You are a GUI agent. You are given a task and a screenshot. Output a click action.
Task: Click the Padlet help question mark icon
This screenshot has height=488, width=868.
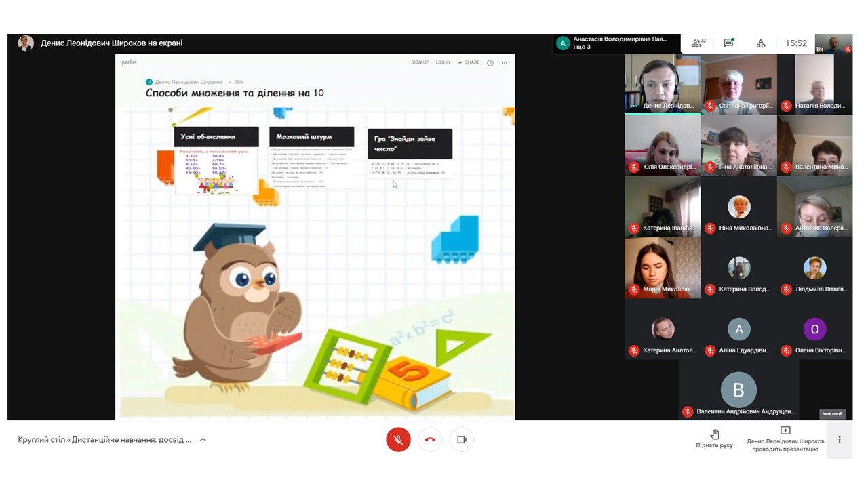pyautogui.click(x=490, y=62)
